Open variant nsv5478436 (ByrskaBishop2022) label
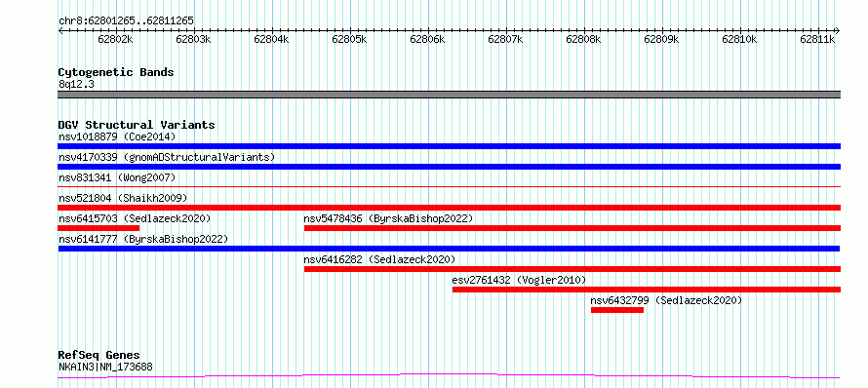 (388, 218)
